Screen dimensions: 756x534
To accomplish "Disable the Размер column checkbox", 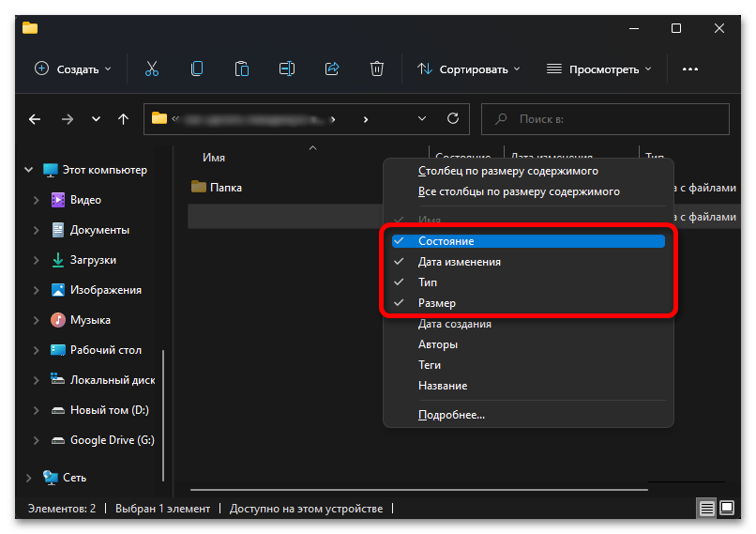I will [x=436, y=303].
